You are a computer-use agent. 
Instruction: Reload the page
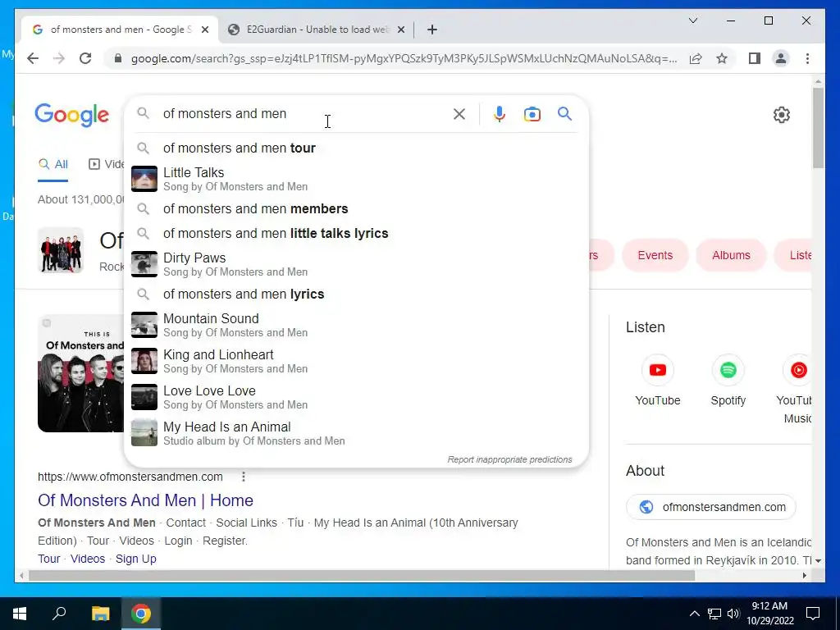(x=85, y=58)
